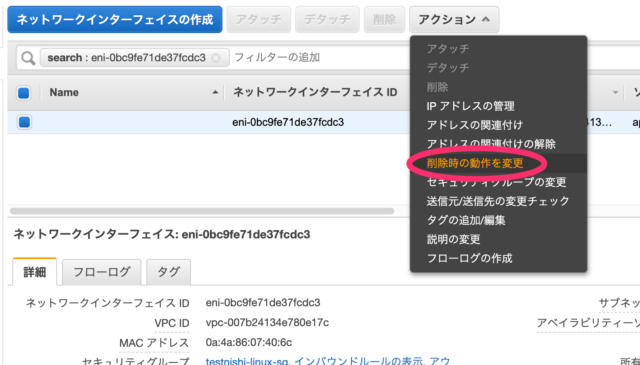This screenshot has width=640, height=365.
Task: Select 説明の変更 menu item
Action: [x=453, y=239]
